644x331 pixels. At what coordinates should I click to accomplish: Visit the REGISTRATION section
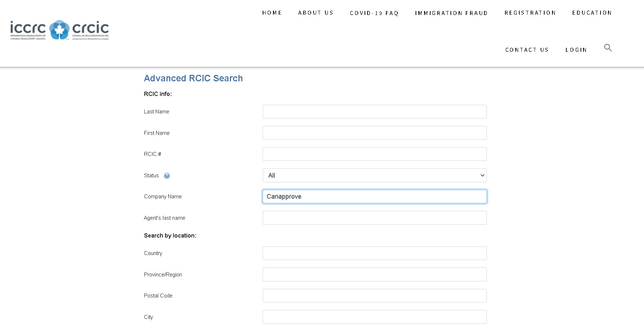click(x=530, y=13)
